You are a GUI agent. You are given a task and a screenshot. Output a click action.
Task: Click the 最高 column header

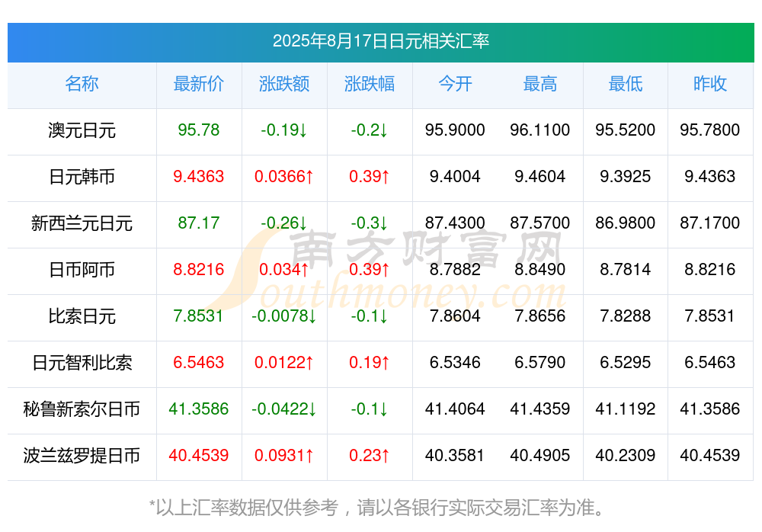[540, 84]
